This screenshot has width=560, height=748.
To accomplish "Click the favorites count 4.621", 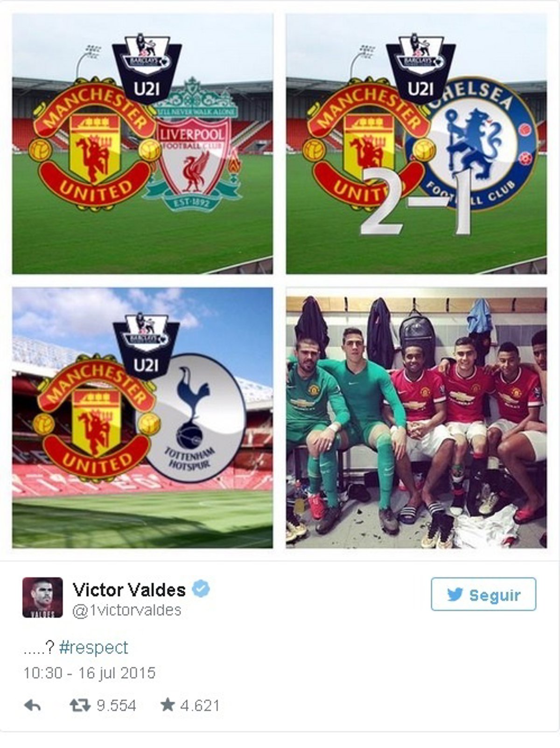I will pyautogui.click(x=200, y=705).
